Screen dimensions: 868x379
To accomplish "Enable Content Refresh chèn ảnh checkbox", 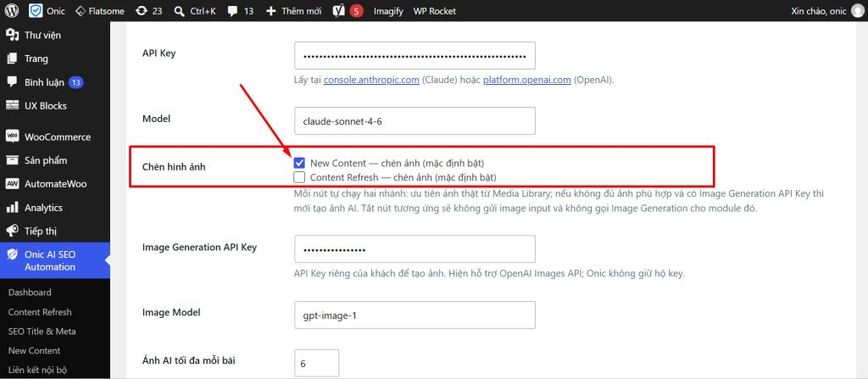I will click(299, 177).
